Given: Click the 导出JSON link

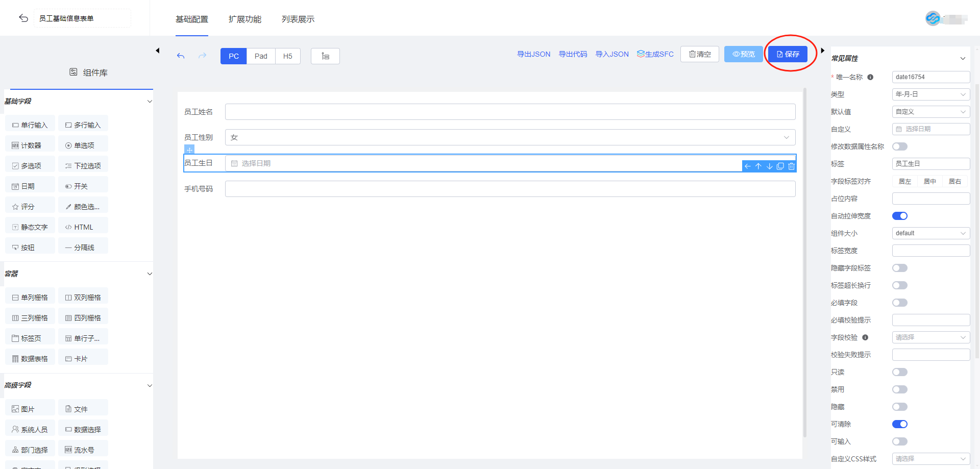Looking at the screenshot, I should pyautogui.click(x=533, y=54).
